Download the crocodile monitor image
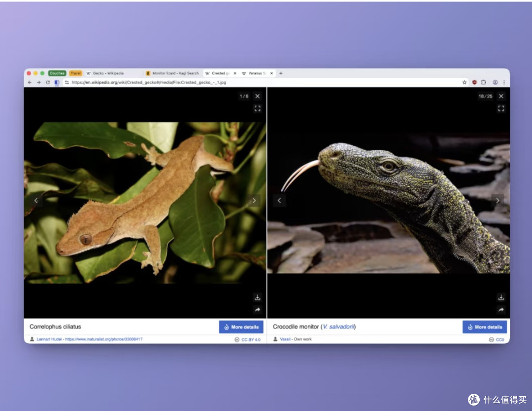 501,297
